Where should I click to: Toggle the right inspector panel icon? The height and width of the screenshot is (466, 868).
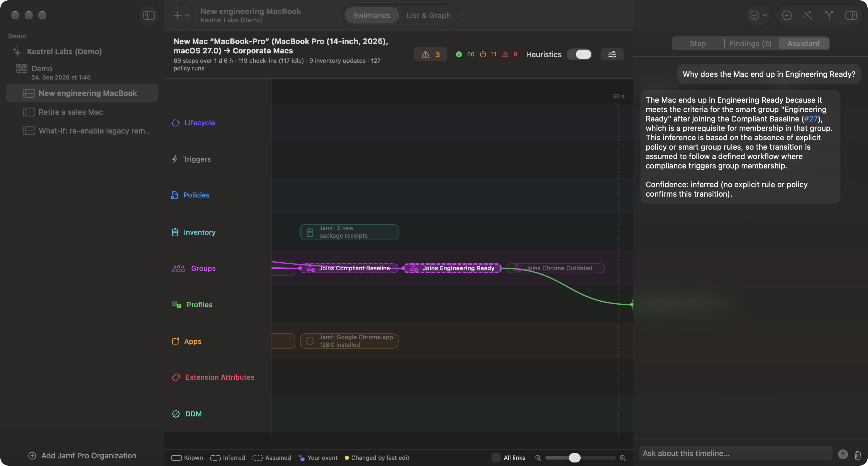coord(851,15)
